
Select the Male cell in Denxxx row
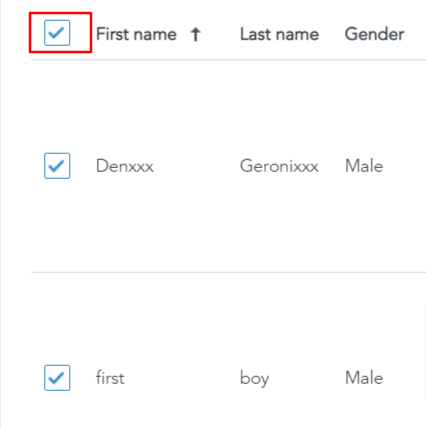(364, 166)
